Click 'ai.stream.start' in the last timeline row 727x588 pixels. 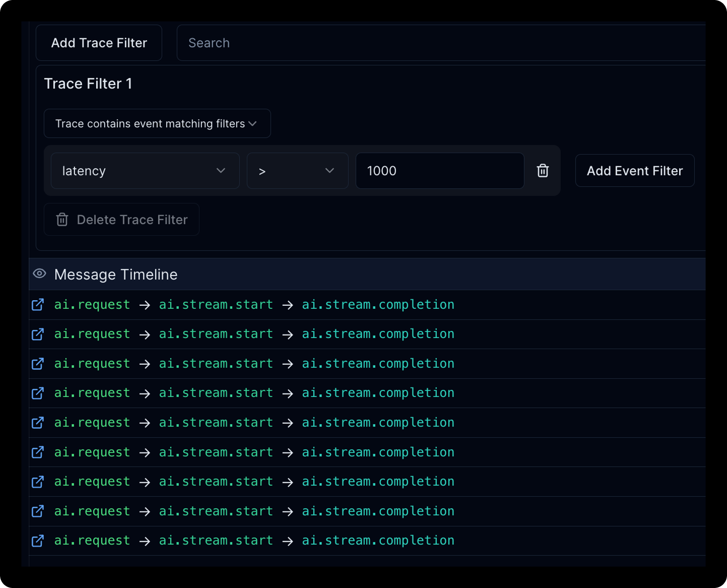(x=216, y=541)
